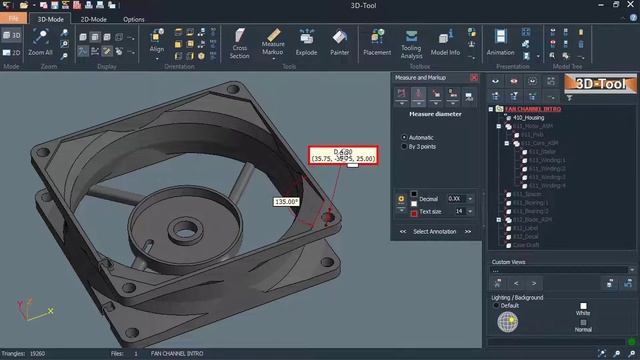Enable the Normal background option

click(583, 322)
